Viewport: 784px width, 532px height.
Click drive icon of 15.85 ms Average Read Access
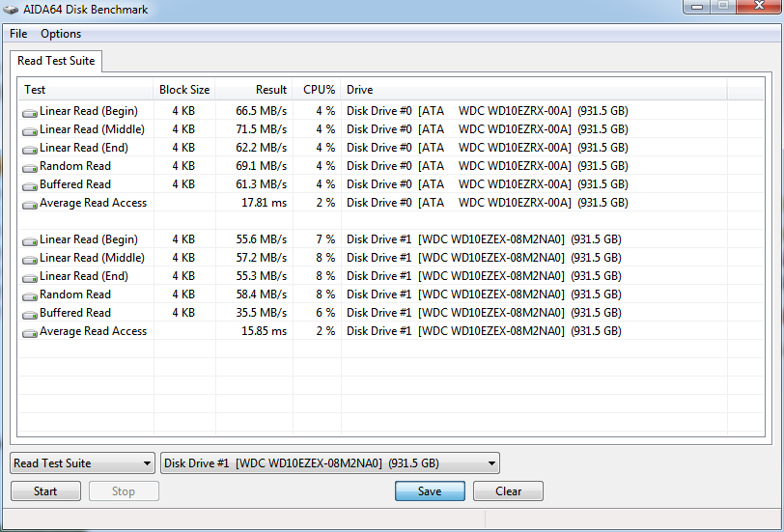(30, 333)
